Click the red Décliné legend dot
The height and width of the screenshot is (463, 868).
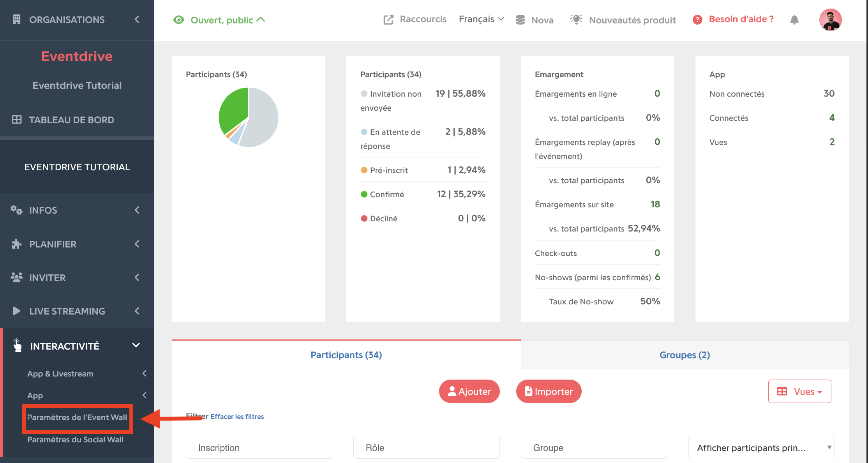pos(364,218)
